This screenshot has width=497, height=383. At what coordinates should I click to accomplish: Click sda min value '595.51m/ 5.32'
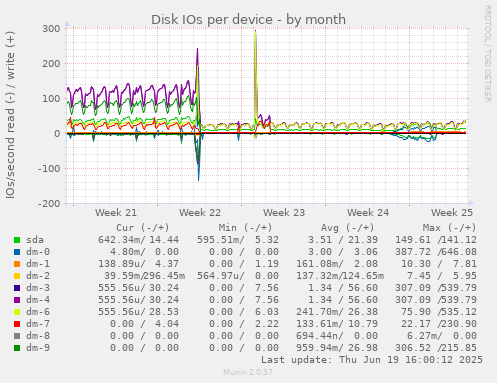[x=238, y=240]
